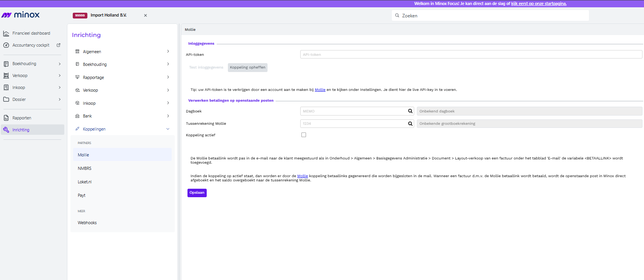
Task: Follow the 'kijk eerst op onze startpagina' link
Action: tap(539, 3)
